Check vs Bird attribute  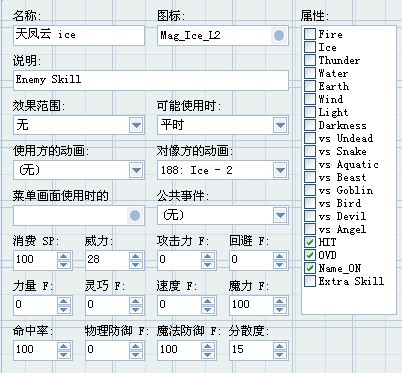310,203
